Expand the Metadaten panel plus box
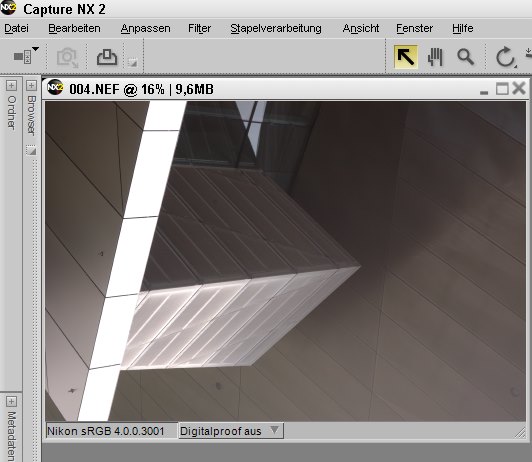 (11, 402)
